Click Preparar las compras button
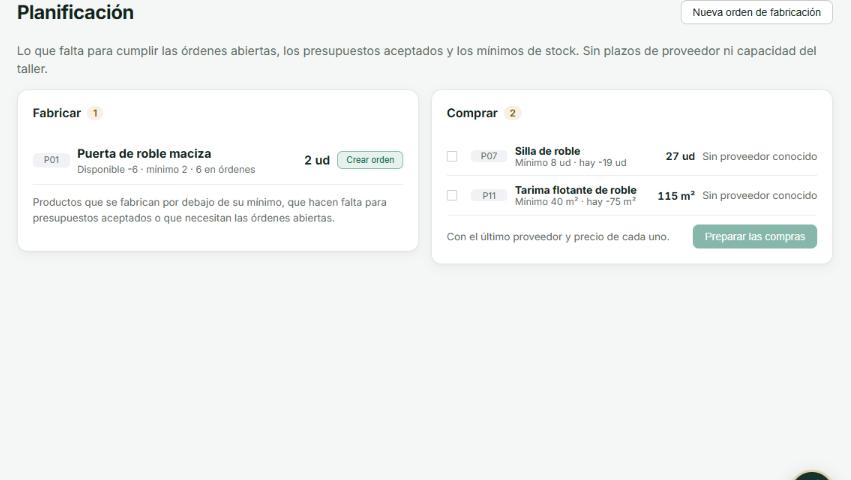Image resolution: width=851 pixels, height=480 pixels. point(754,237)
